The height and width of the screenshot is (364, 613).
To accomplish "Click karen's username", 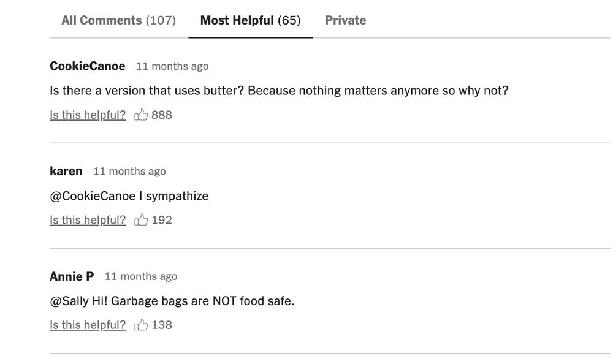I will point(66,171).
